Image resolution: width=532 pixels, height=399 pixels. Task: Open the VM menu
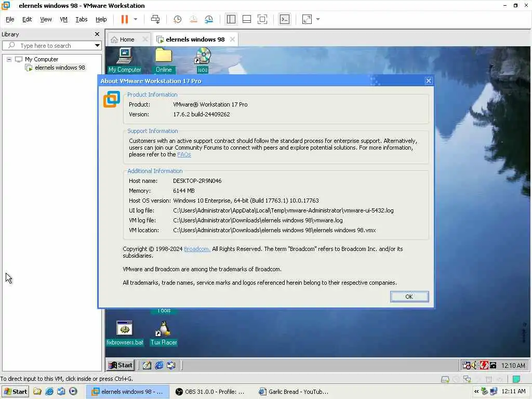pyautogui.click(x=63, y=19)
